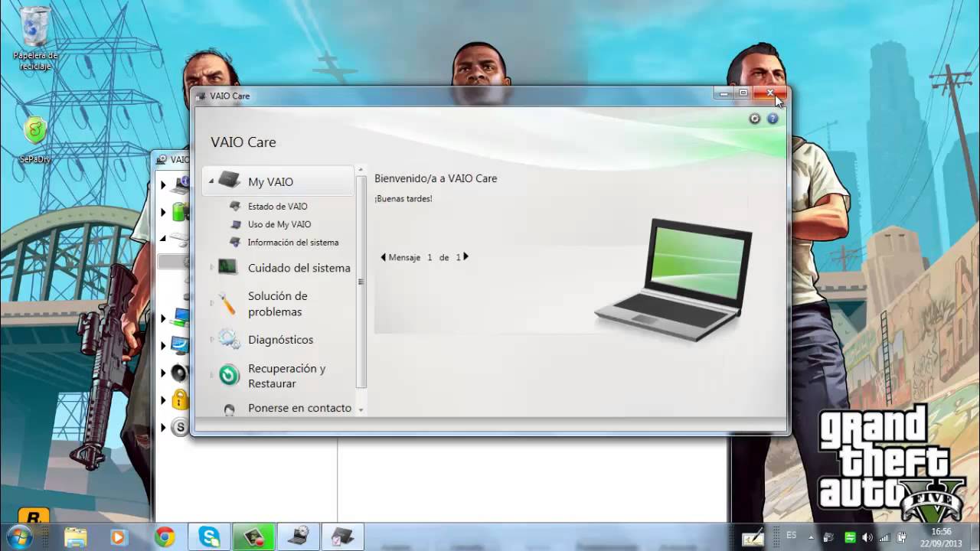The image size is (980, 551).
Task: Expand the padlock node in background window
Action: pos(163,400)
